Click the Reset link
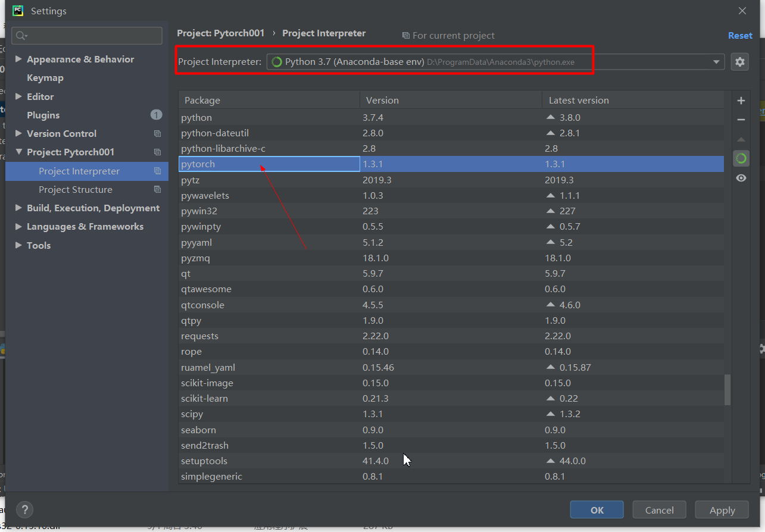The image size is (765, 532). pos(740,36)
